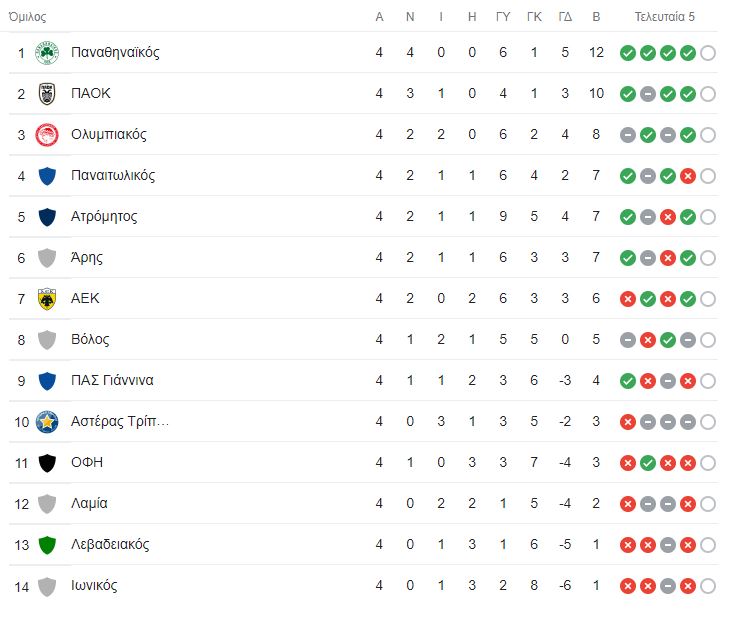The image size is (744, 619).
Task: Click the Τελευταία 5 column header
Action: 664,17
